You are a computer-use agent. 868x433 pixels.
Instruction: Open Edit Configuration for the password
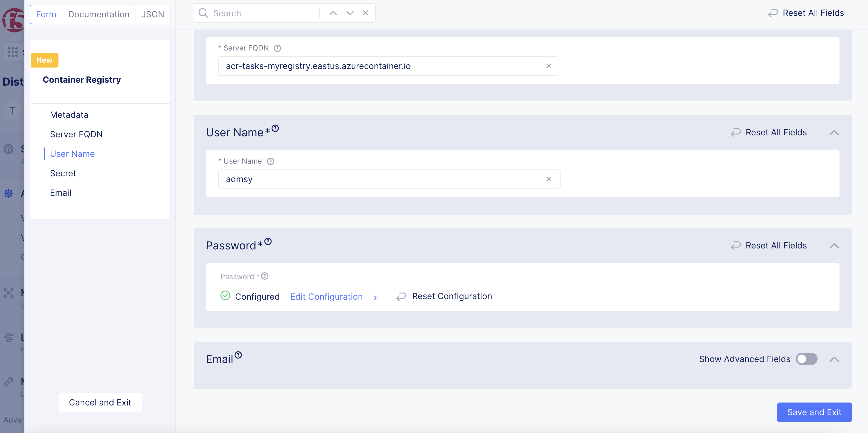point(326,296)
